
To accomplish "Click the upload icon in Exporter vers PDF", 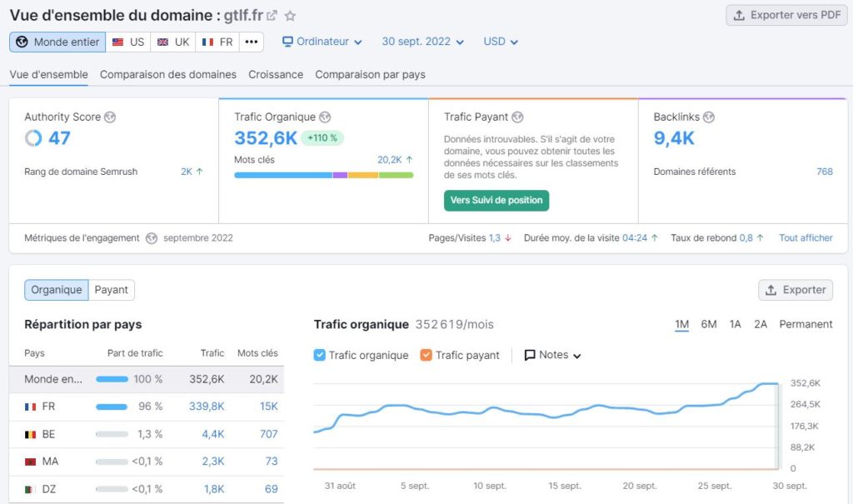I will [x=739, y=15].
